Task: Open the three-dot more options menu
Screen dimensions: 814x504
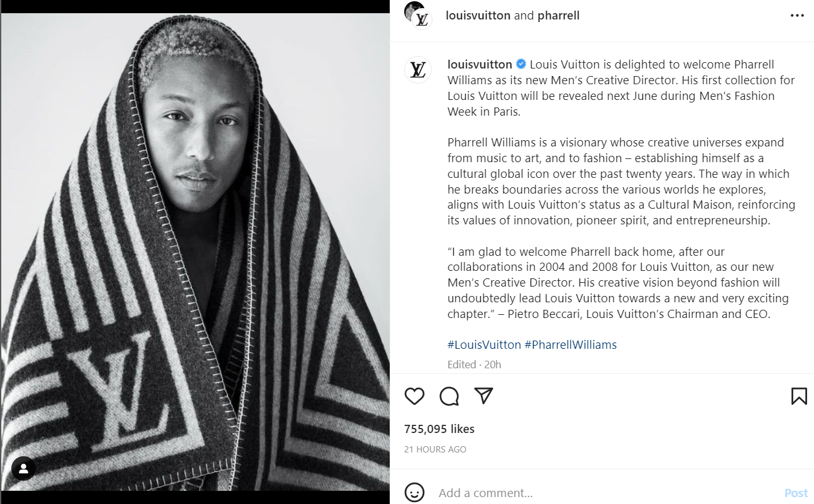Action: [797, 16]
